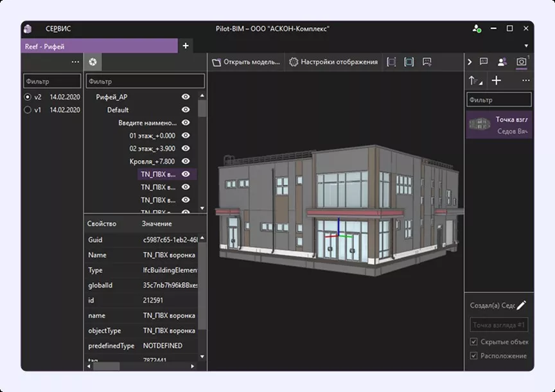Open the viewpoint sort order dropdown
Screen dimensions: 555x392
(x=475, y=81)
